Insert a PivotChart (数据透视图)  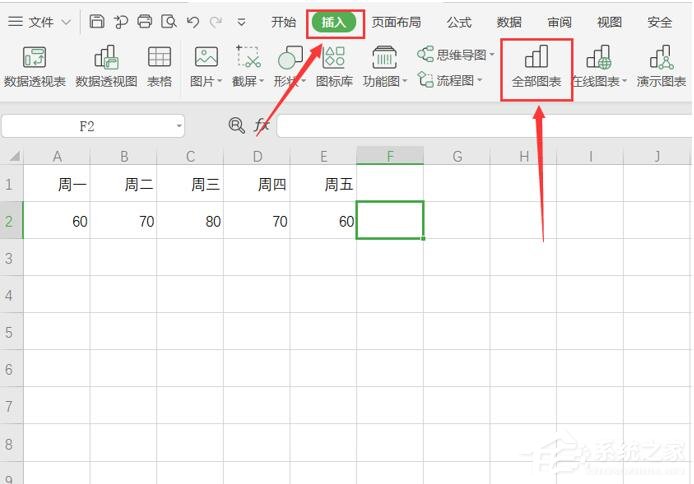pos(106,67)
